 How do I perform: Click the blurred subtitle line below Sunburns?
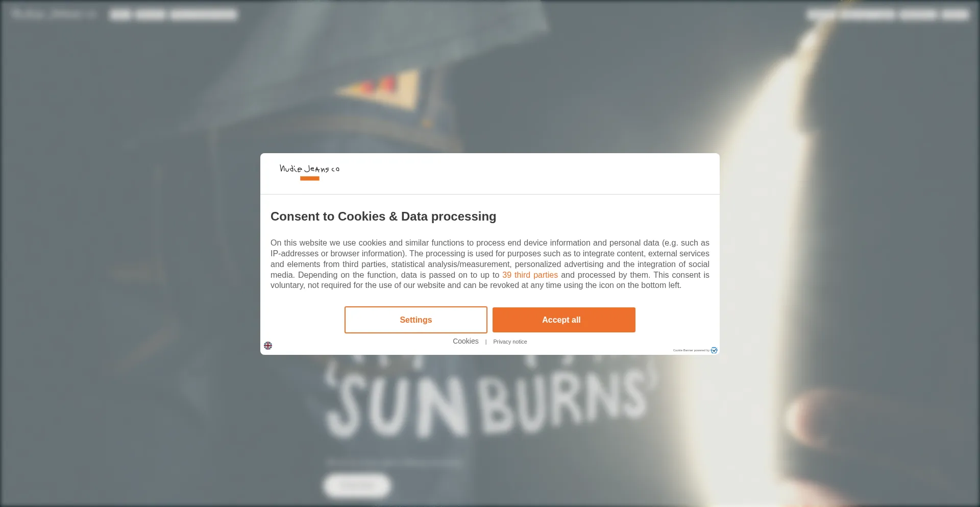tap(395, 463)
